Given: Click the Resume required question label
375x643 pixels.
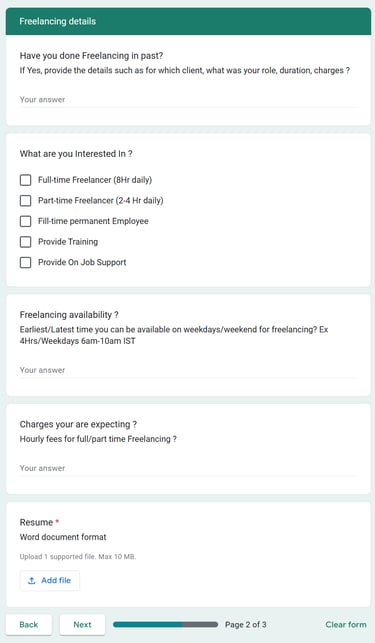Looking at the screenshot, I should tap(39, 522).
